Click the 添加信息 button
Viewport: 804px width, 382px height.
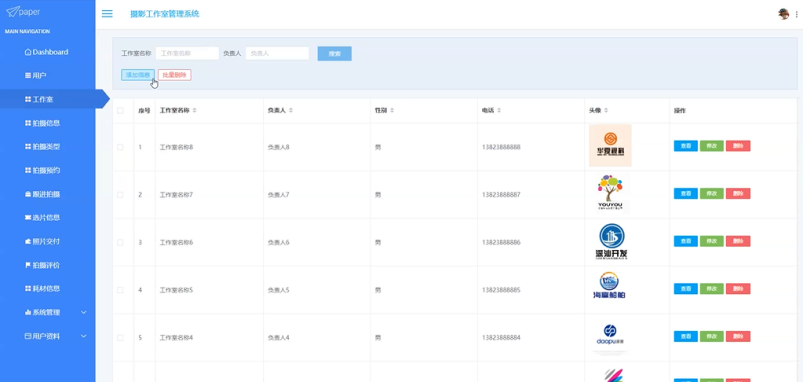click(138, 75)
